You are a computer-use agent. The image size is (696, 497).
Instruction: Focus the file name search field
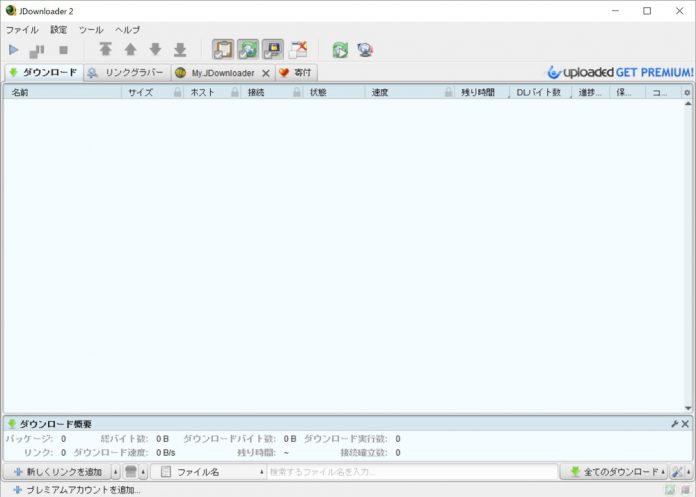412,472
